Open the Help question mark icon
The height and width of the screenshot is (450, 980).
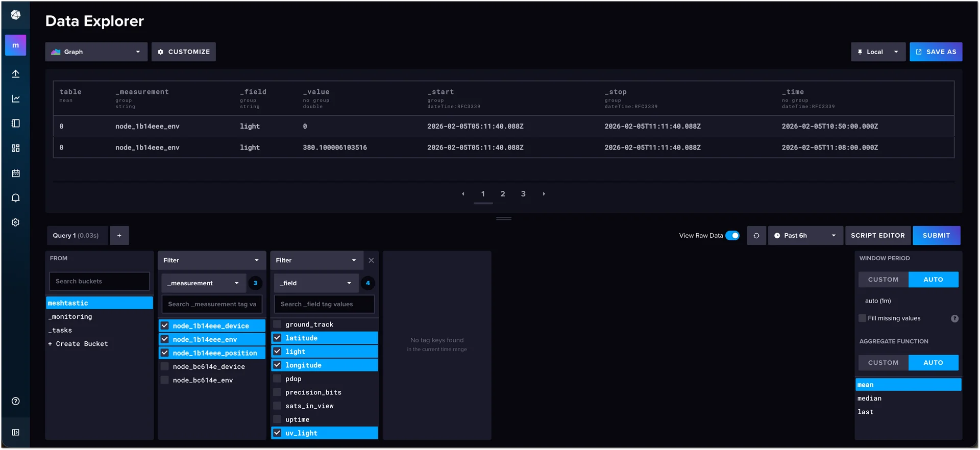coord(15,401)
